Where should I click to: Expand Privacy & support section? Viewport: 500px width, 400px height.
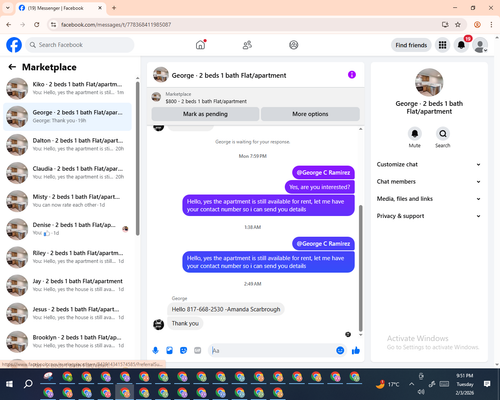point(429,216)
